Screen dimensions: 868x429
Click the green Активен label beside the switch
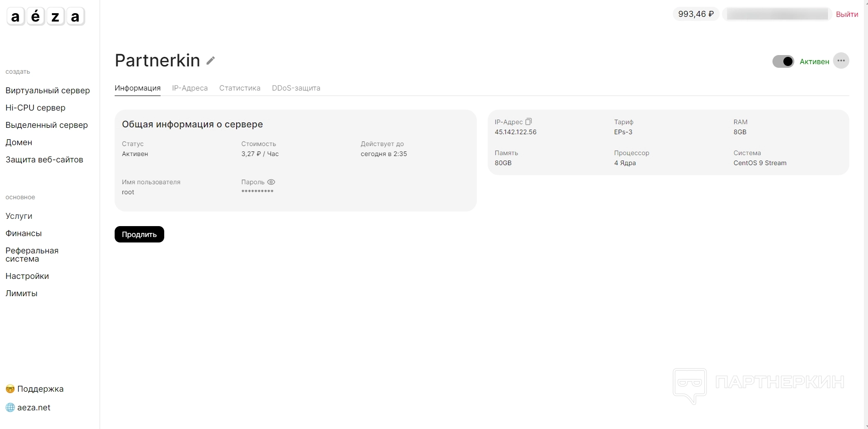tap(814, 61)
